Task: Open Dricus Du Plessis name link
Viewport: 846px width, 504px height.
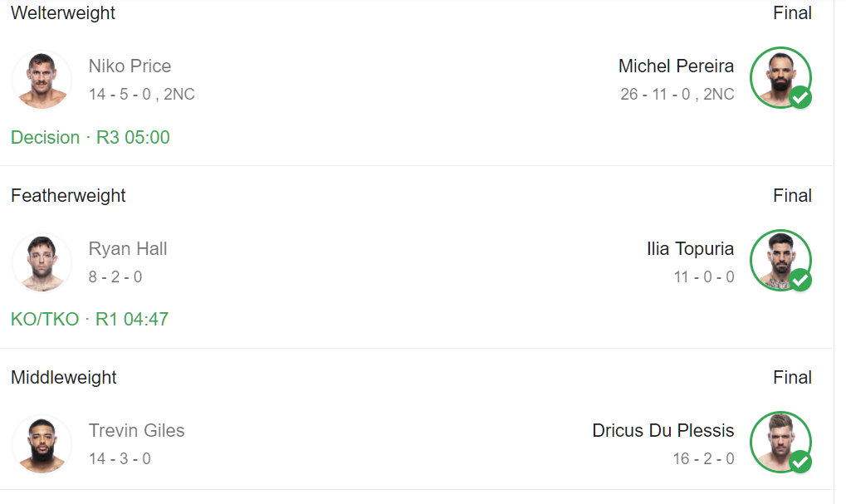Action: [x=663, y=430]
